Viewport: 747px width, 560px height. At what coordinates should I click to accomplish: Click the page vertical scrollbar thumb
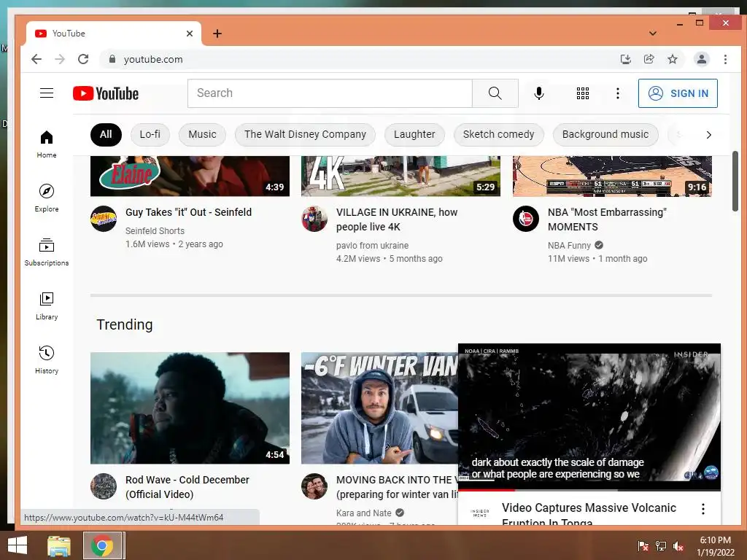735,181
